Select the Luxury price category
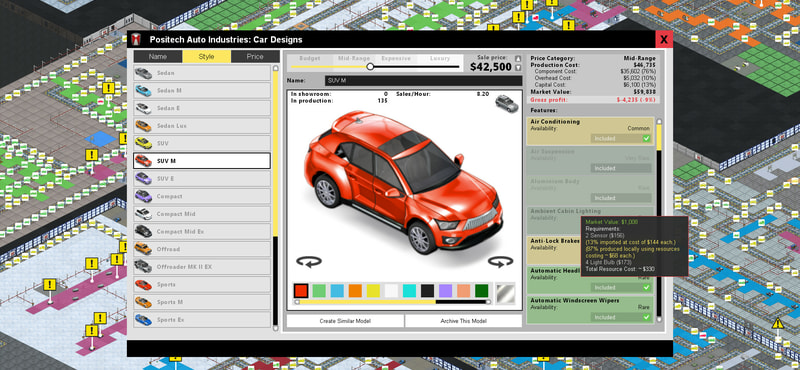Screen dimensions: 800x370 440,59
